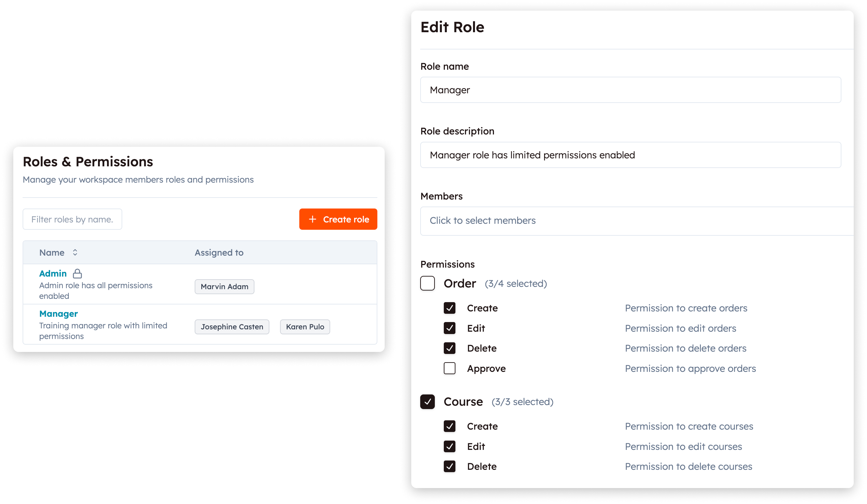Image resolution: width=867 pixels, height=504 pixels.
Task: Click the Josephine Casten member chip
Action: click(232, 327)
